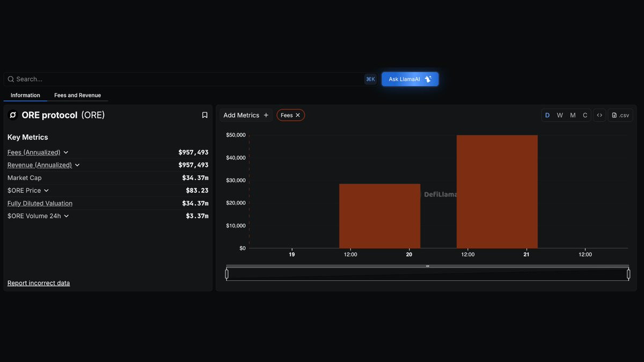The image size is (644, 362).
Task: Click the top grip of the range slider
Action: [x=428, y=266]
